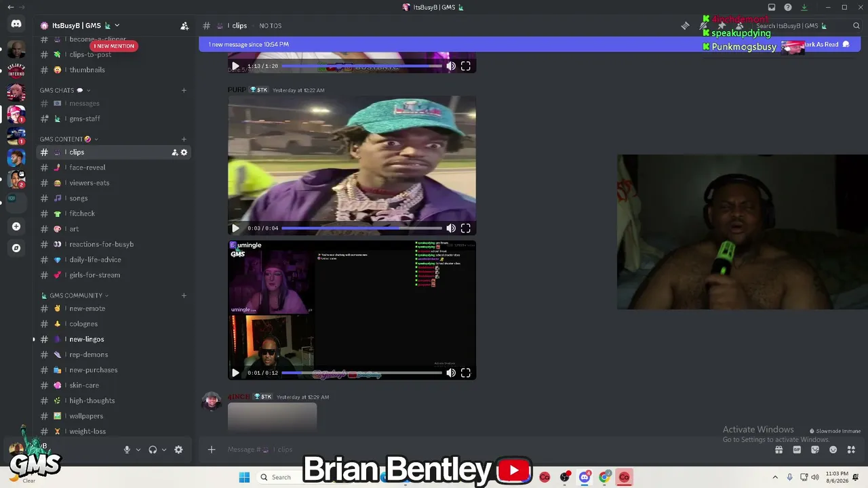This screenshot has height=488, width=868.
Task: Open pinned messages pin icon
Action: coord(722,26)
